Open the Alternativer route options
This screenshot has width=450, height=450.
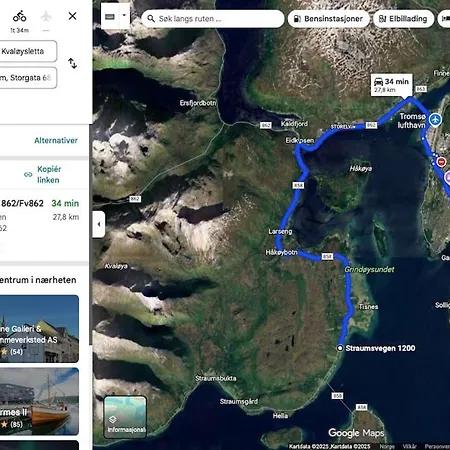(56, 140)
